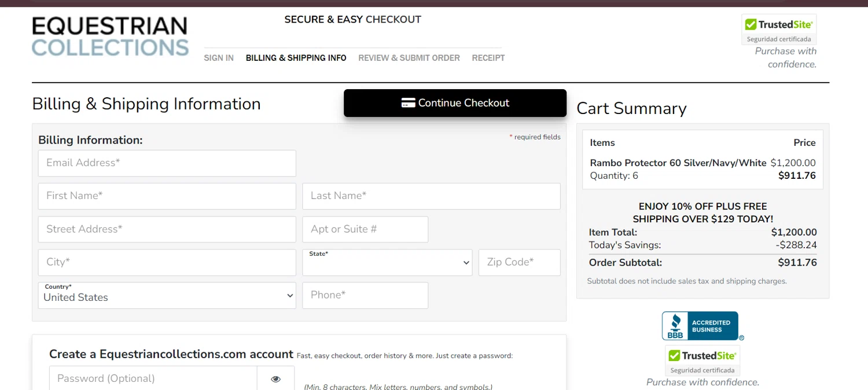Focus the Apt or Suite # field
868x390 pixels.
tap(365, 229)
